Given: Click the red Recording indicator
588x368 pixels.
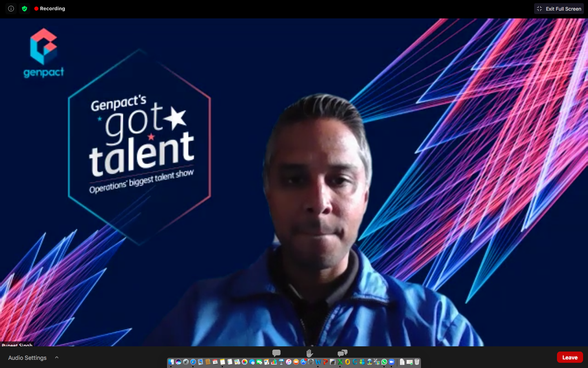Looking at the screenshot, I should [x=50, y=9].
